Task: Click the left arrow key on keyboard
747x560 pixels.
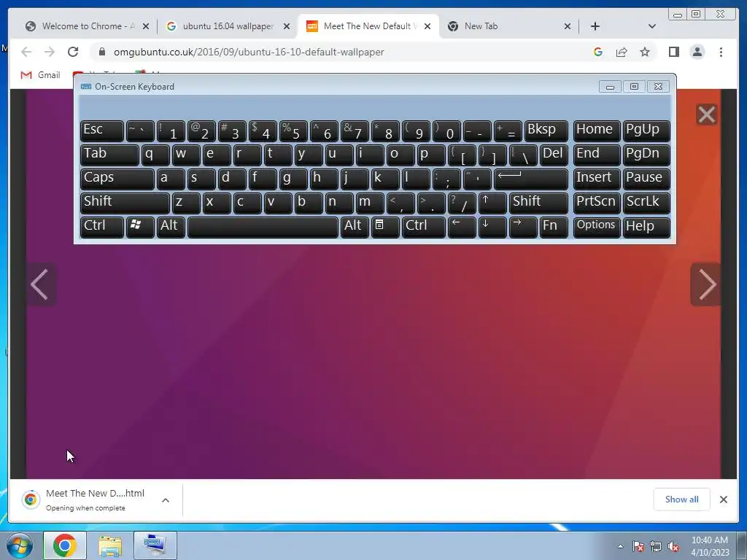Action: [x=462, y=227]
